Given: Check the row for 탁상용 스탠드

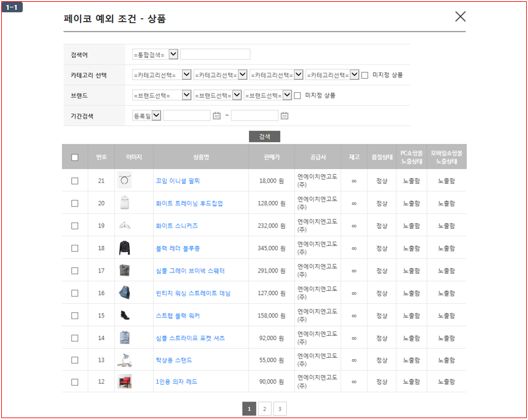Looking at the screenshot, I should coord(75,360).
